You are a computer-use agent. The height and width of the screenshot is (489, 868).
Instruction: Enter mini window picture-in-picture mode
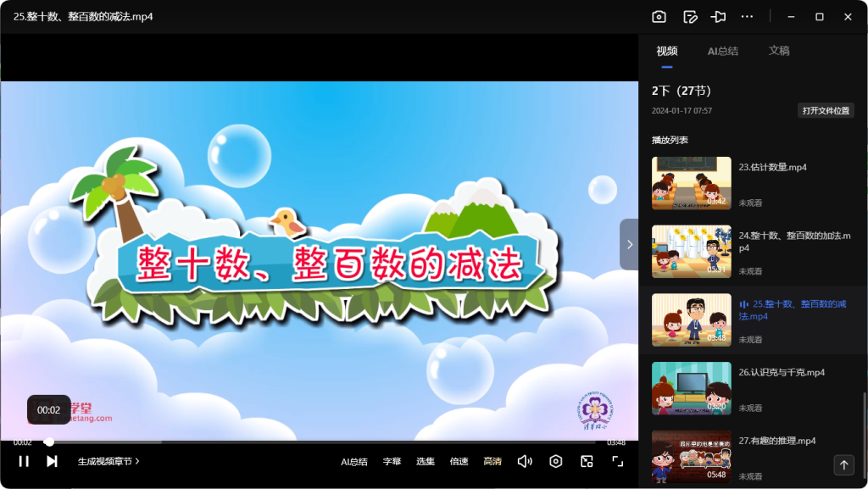click(587, 461)
